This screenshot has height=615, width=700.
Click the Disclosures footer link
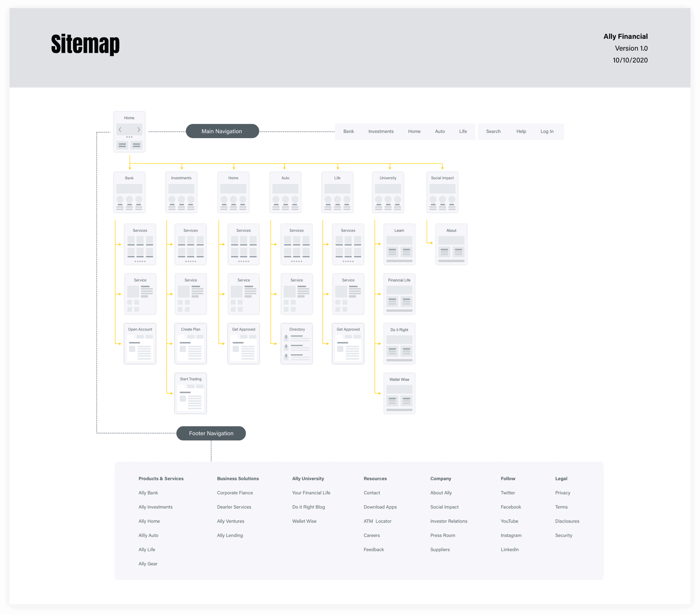point(567,521)
